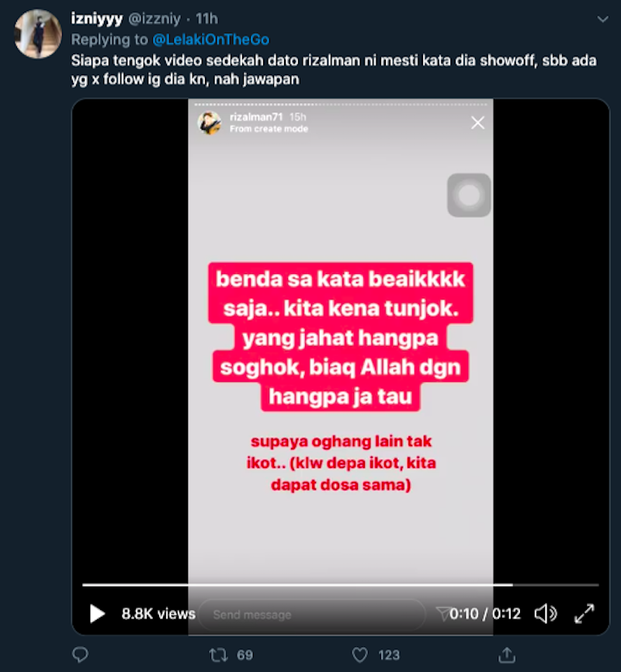View izniyyy's profile avatar
Viewport: 621px width, 672px height.
(x=38, y=33)
